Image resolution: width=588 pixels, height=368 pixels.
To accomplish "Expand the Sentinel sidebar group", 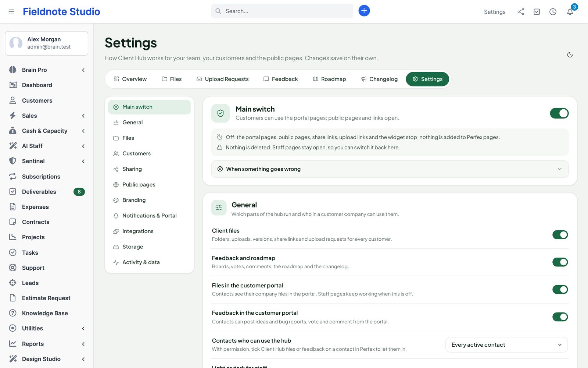I will coord(47,161).
